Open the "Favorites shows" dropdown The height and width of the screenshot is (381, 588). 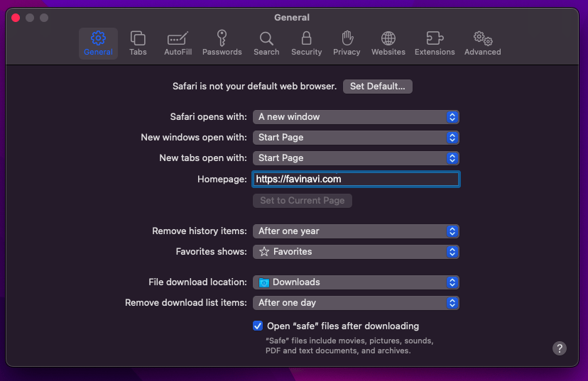356,252
